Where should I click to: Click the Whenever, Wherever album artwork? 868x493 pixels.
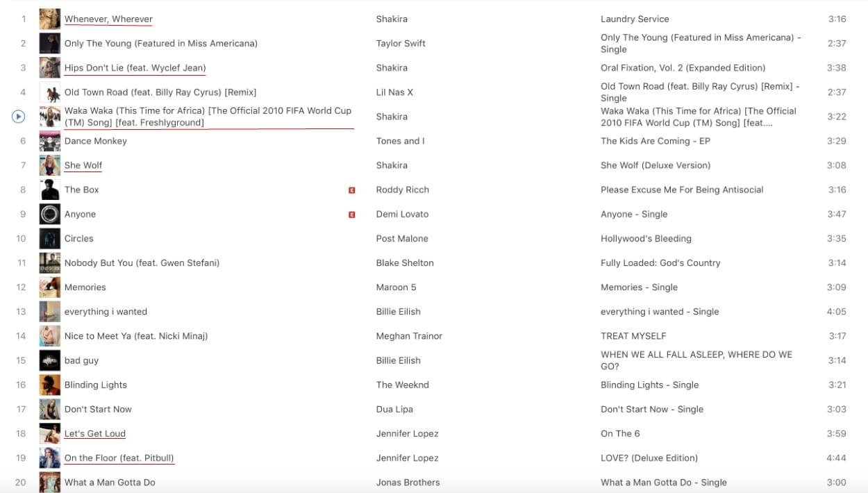pyautogui.click(x=49, y=19)
